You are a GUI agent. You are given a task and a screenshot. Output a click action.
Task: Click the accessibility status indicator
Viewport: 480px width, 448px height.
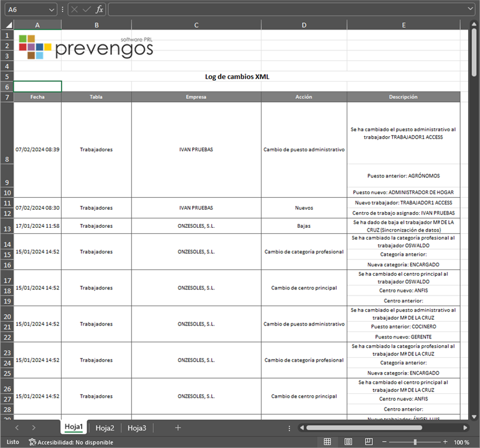(71, 442)
